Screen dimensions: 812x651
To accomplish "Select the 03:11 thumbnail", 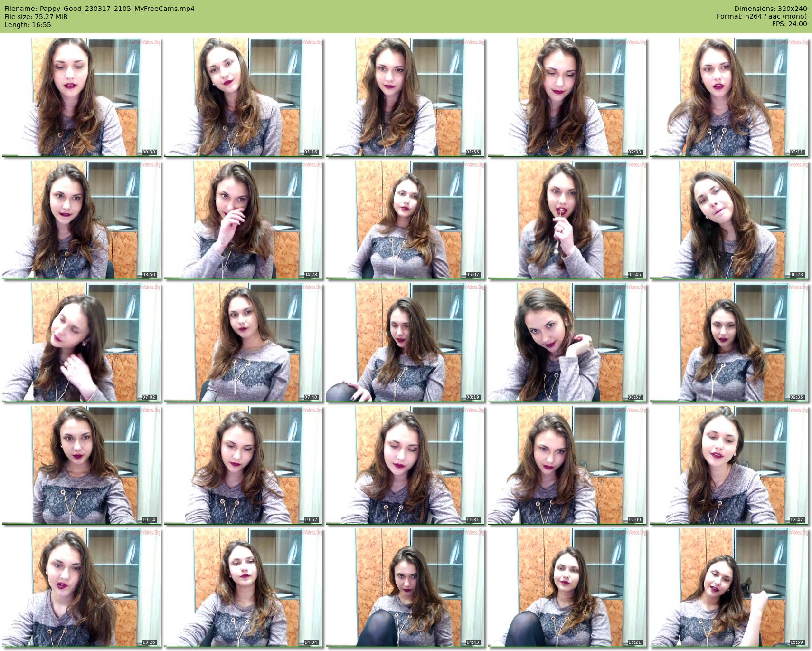I will coord(729,97).
